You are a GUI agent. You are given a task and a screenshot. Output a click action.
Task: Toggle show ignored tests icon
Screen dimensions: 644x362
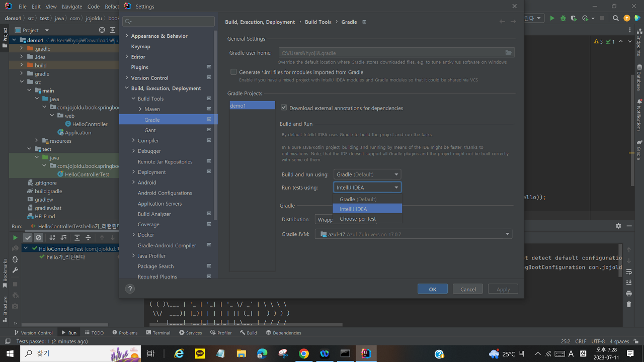click(38, 238)
